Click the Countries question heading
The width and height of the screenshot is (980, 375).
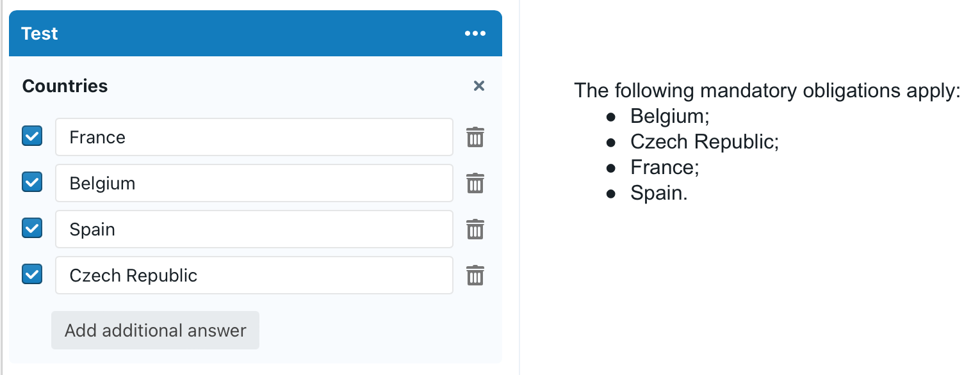coord(65,86)
